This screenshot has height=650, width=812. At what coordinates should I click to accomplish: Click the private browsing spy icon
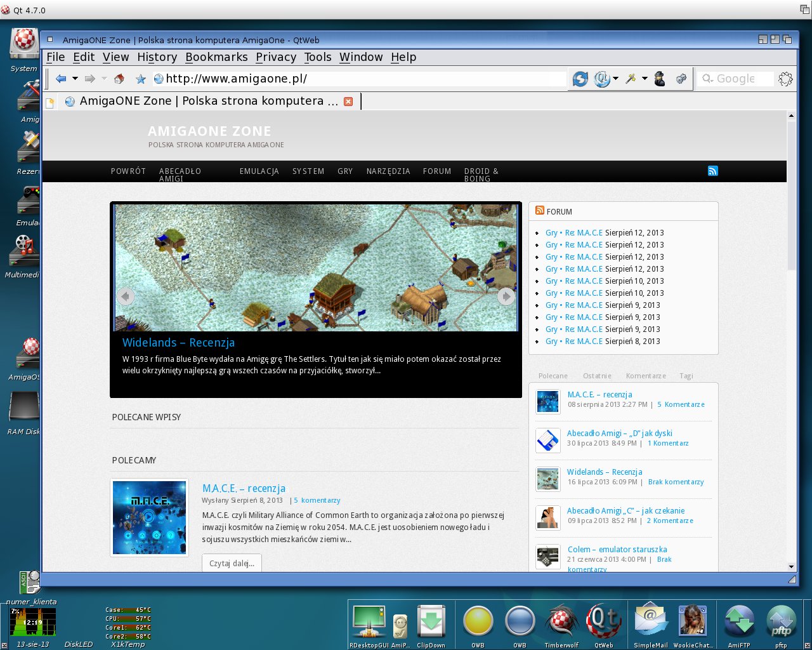[660, 79]
